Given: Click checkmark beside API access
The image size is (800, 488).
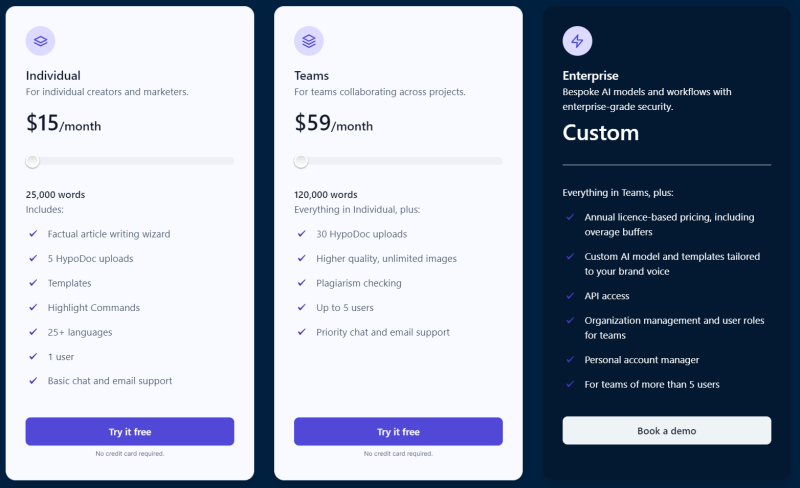Looking at the screenshot, I should [x=570, y=296].
